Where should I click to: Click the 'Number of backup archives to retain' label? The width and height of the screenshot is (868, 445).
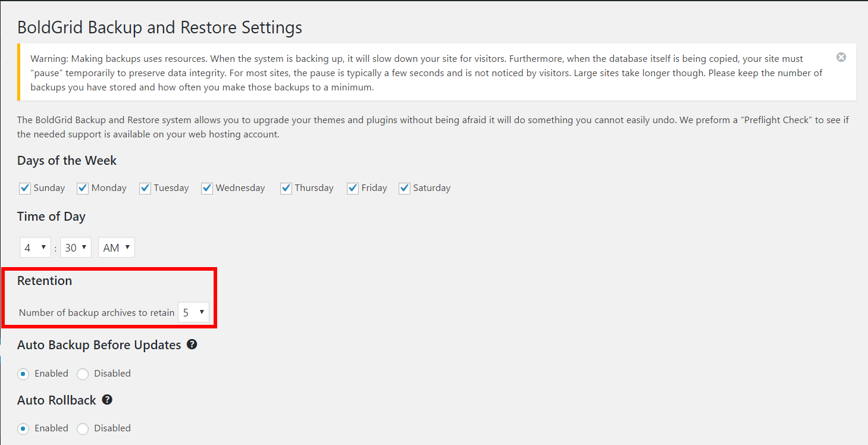(97, 312)
